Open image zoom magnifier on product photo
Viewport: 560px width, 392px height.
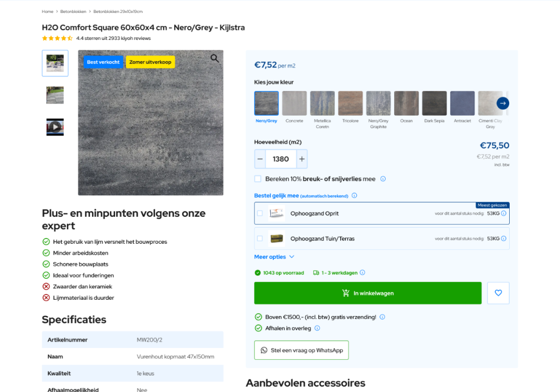[x=215, y=58]
